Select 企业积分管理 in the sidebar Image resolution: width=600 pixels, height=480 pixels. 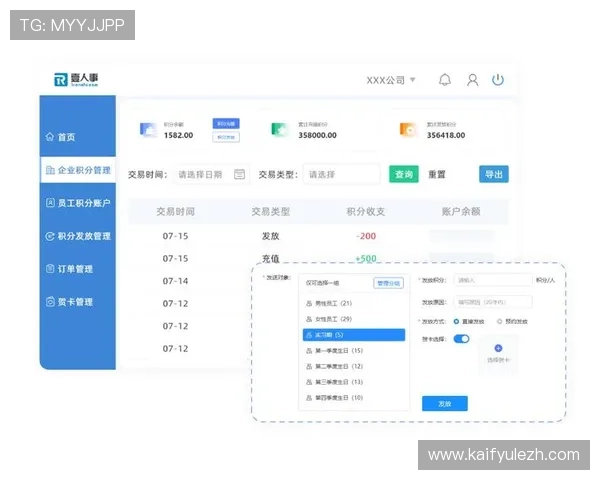pyautogui.click(x=78, y=170)
